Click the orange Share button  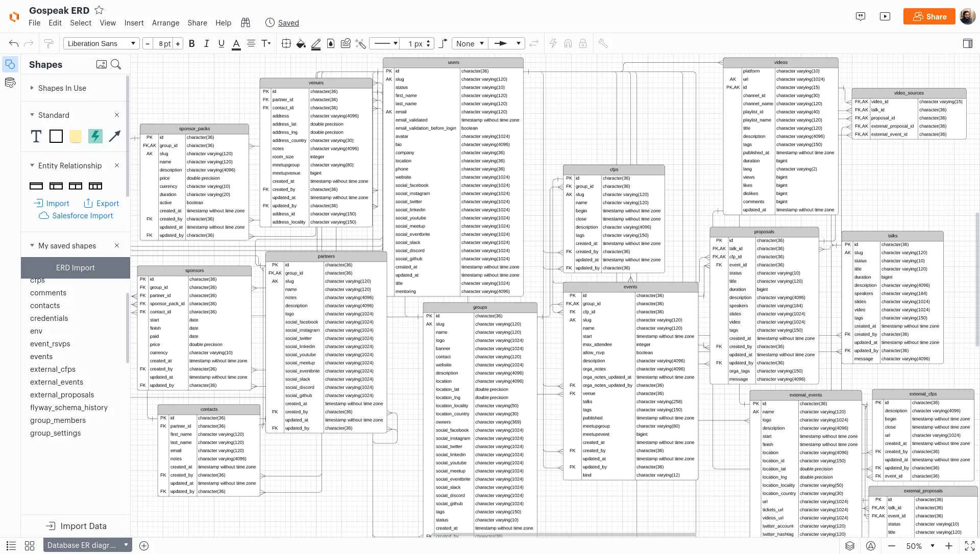point(929,17)
